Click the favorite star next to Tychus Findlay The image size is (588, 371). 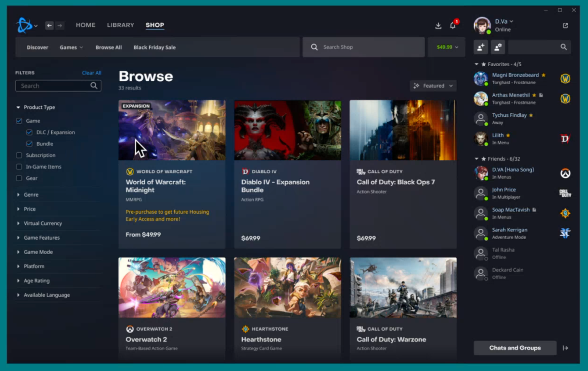point(531,115)
